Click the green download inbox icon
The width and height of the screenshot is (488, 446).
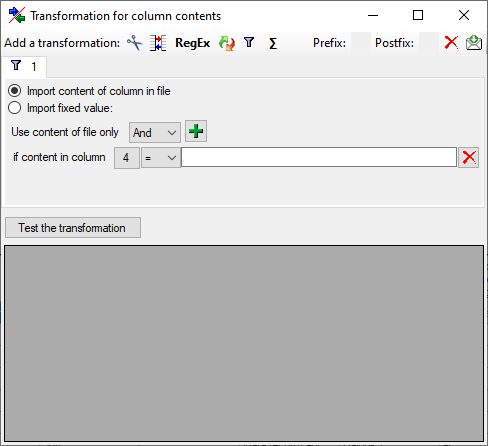[x=474, y=43]
